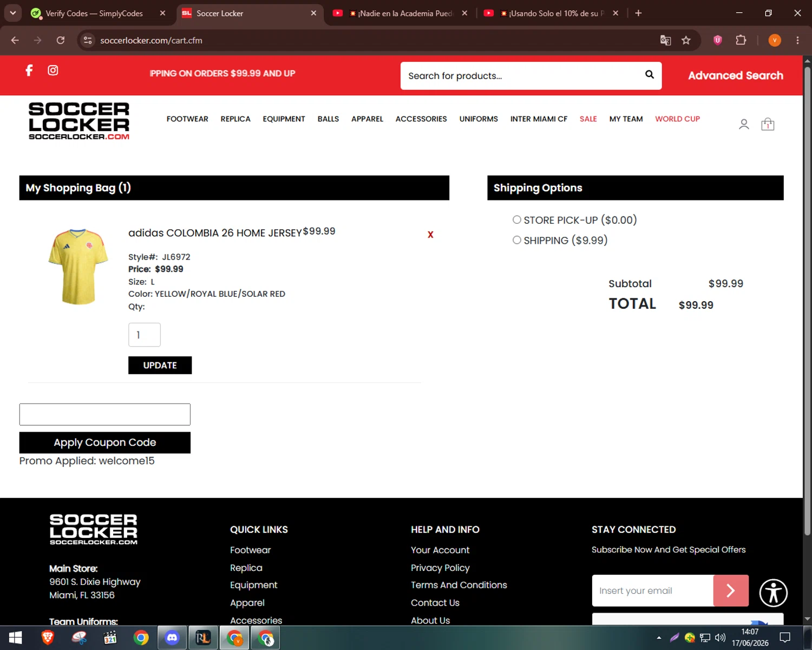Open the Windows Start menu
Viewport: 812px width, 650px height.
point(15,638)
